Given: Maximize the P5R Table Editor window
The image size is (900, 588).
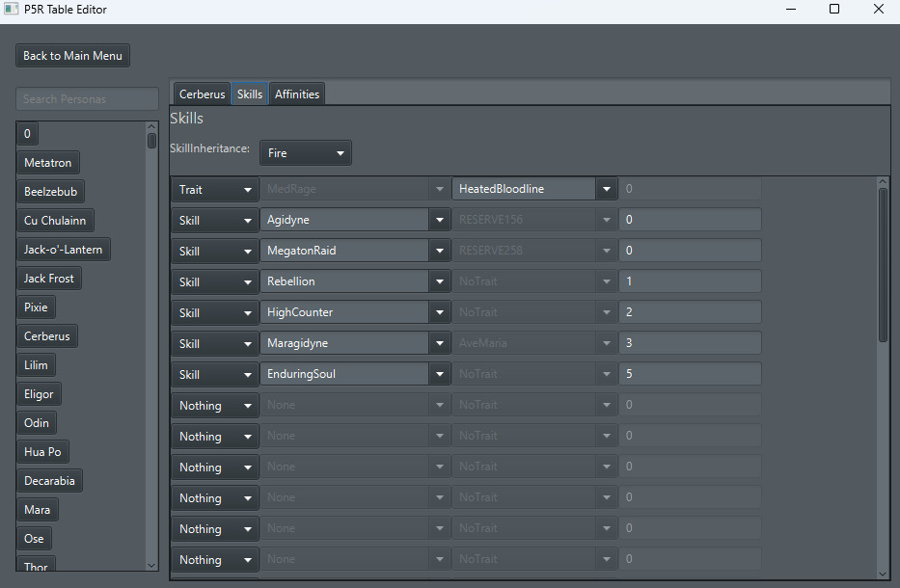Looking at the screenshot, I should pos(834,10).
